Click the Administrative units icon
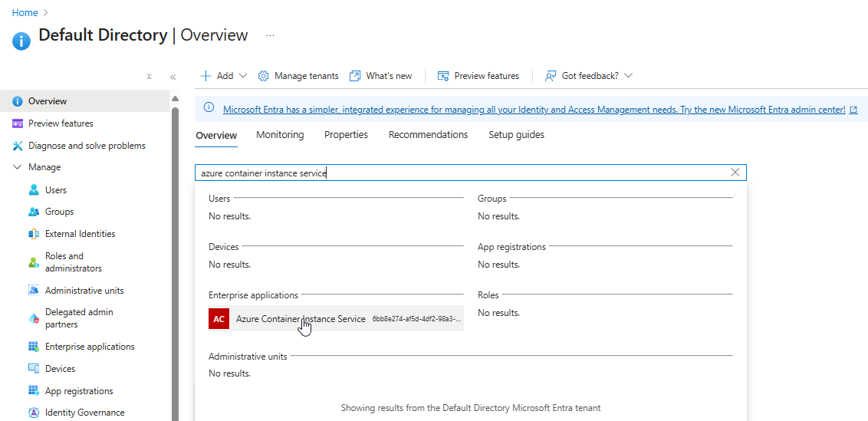This screenshot has width=868, height=421. [x=34, y=291]
